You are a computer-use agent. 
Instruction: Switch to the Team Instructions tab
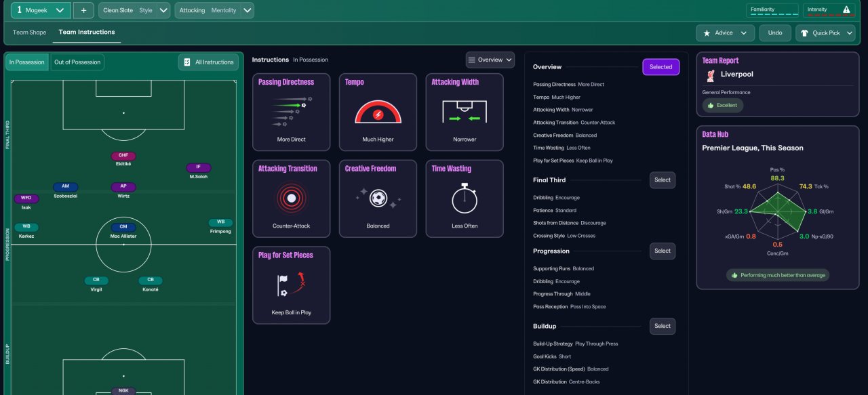(87, 32)
